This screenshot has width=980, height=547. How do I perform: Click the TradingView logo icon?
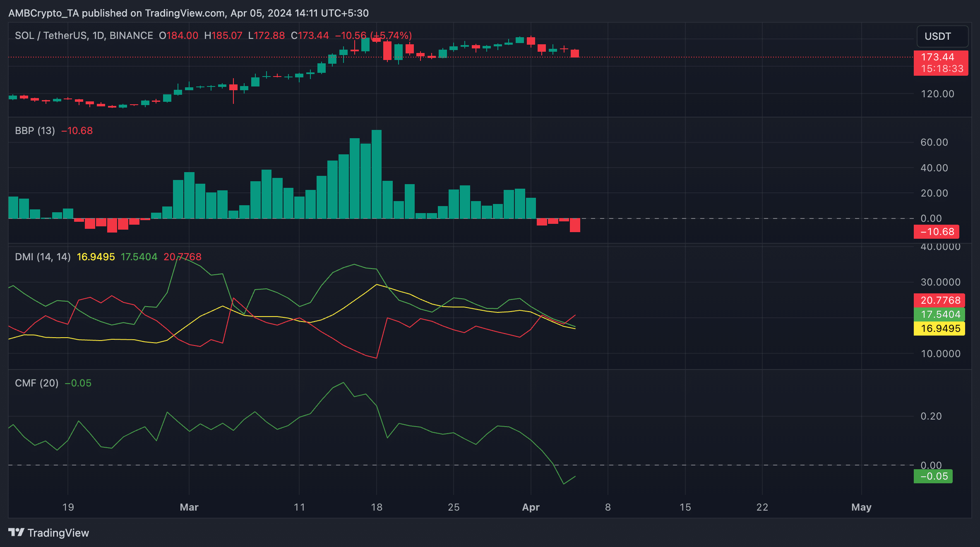click(17, 532)
